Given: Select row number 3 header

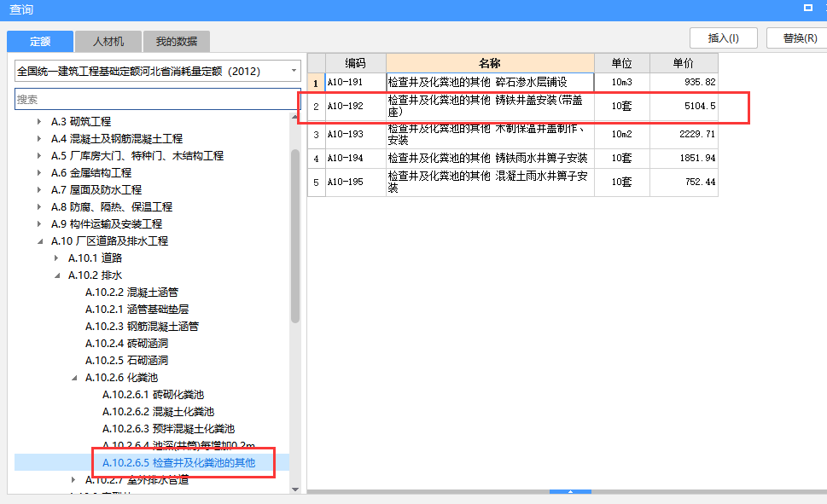Looking at the screenshot, I should click(316, 135).
